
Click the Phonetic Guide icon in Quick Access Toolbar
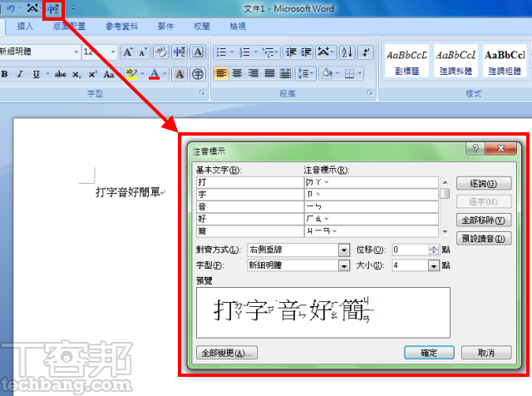point(53,9)
